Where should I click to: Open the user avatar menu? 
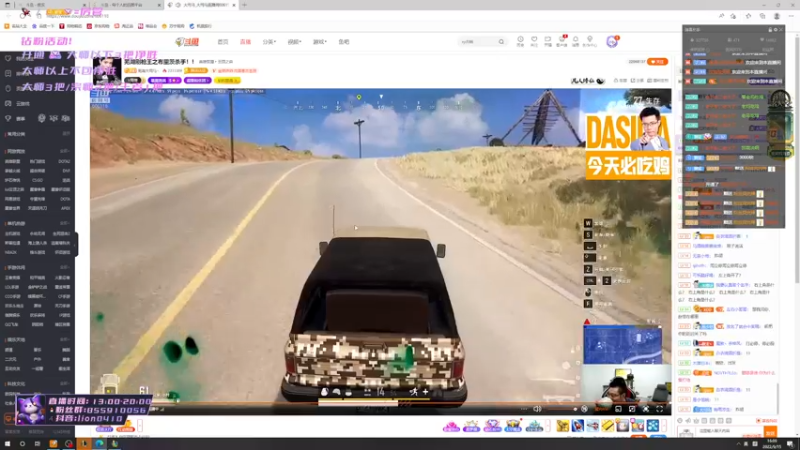coord(612,41)
